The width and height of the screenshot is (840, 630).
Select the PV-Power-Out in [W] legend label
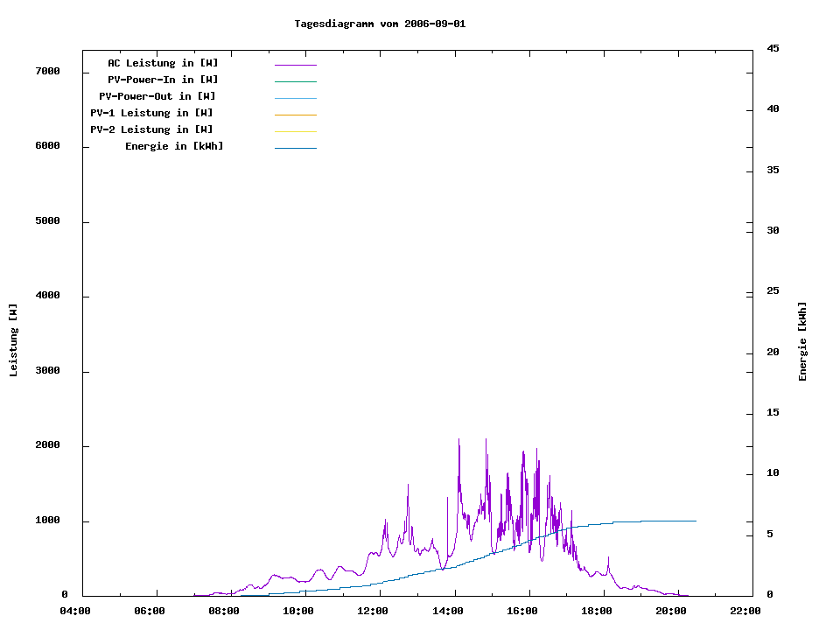(157, 96)
